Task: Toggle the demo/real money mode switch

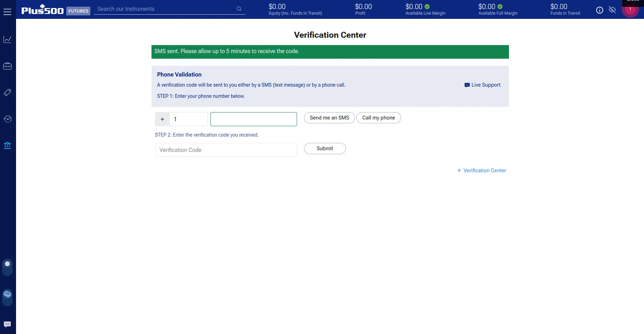Action: [7, 298]
